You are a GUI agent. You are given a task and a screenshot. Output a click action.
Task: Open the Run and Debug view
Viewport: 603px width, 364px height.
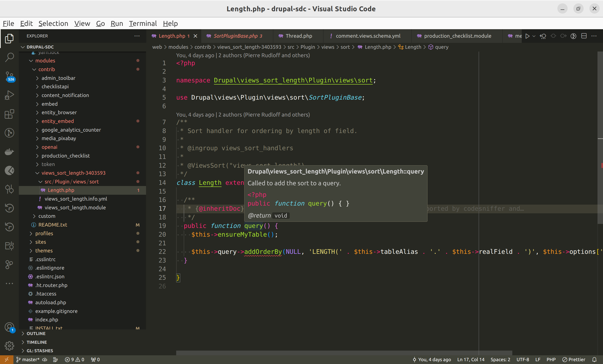point(9,95)
